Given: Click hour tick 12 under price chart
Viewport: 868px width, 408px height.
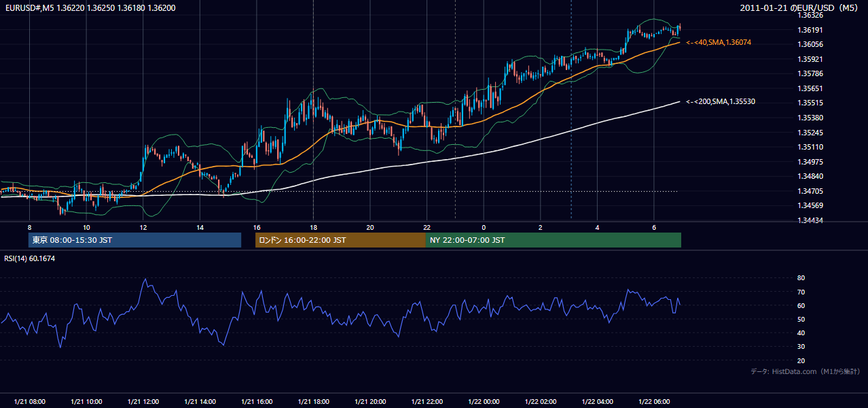Looking at the screenshot, I should (x=143, y=227).
